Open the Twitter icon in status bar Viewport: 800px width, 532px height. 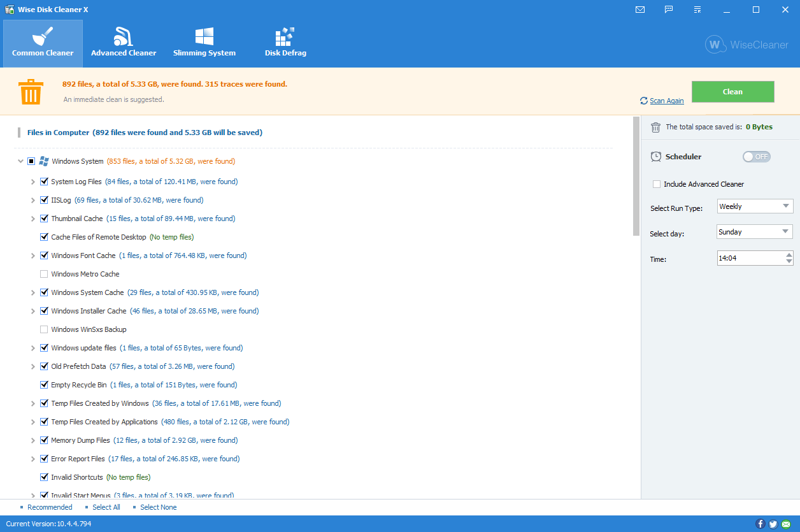tap(773, 524)
